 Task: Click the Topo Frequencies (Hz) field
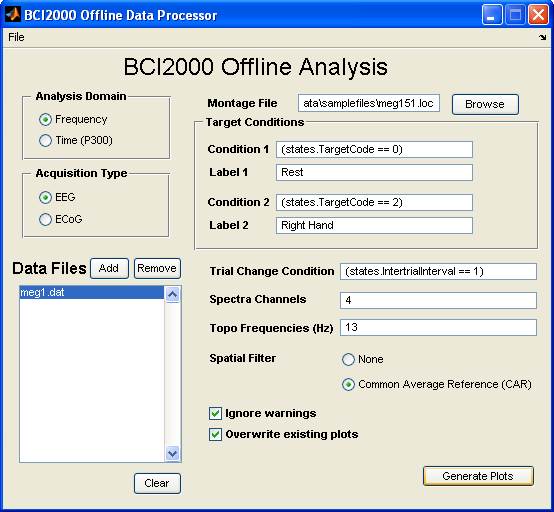click(438, 328)
